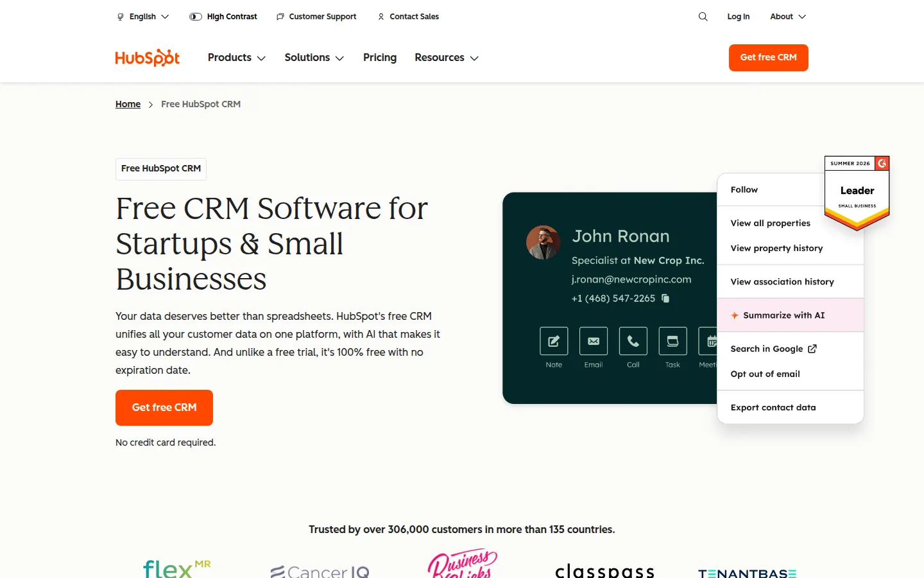Toggle the High Contrast switch
The width and height of the screenshot is (924, 578).
pos(196,17)
